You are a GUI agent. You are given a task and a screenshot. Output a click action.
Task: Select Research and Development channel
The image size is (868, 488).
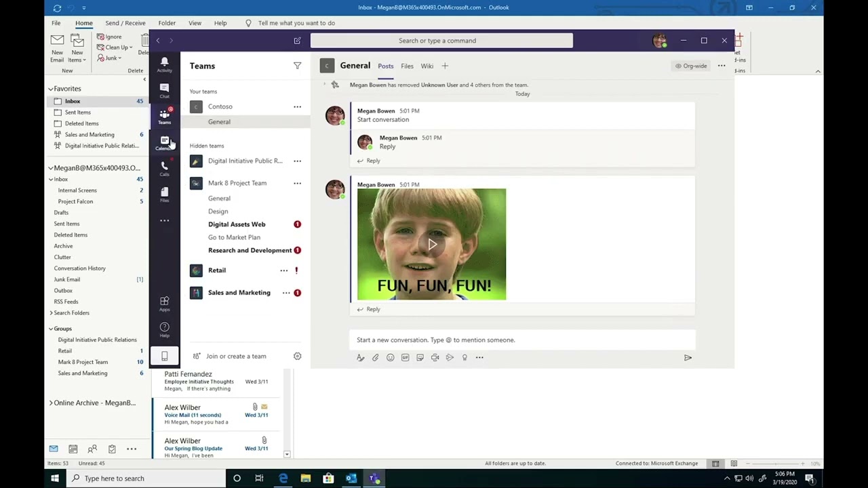pos(250,250)
